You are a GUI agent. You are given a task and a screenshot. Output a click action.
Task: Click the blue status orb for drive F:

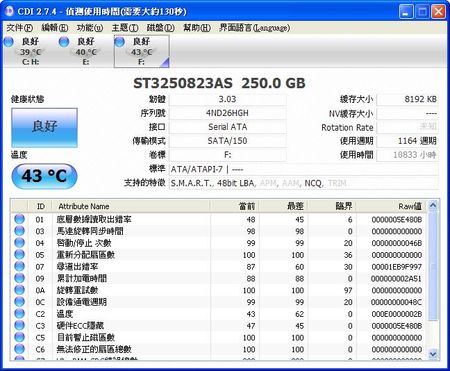[x=119, y=42]
